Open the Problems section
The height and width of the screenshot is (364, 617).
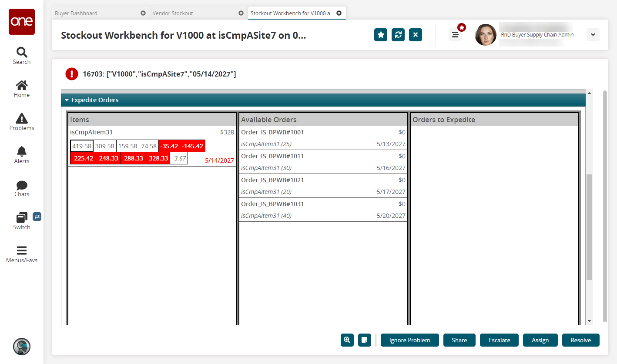click(22, 122)
